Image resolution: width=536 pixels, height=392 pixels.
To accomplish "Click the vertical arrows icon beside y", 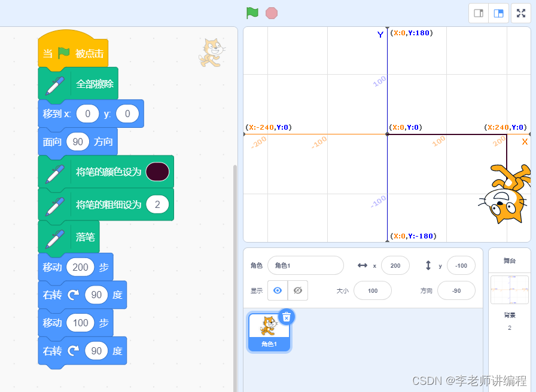I will tap(428, 265).
